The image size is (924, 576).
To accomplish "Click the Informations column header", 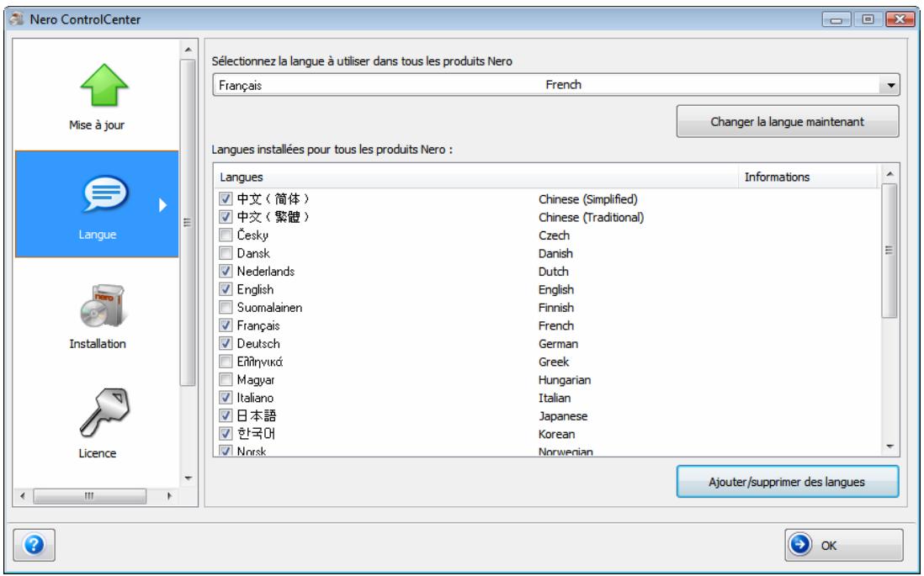I will coord(808,177).
